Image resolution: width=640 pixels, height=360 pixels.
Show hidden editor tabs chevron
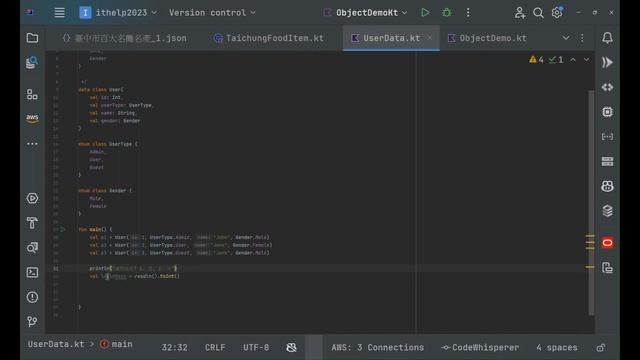(x=565, y=38)
